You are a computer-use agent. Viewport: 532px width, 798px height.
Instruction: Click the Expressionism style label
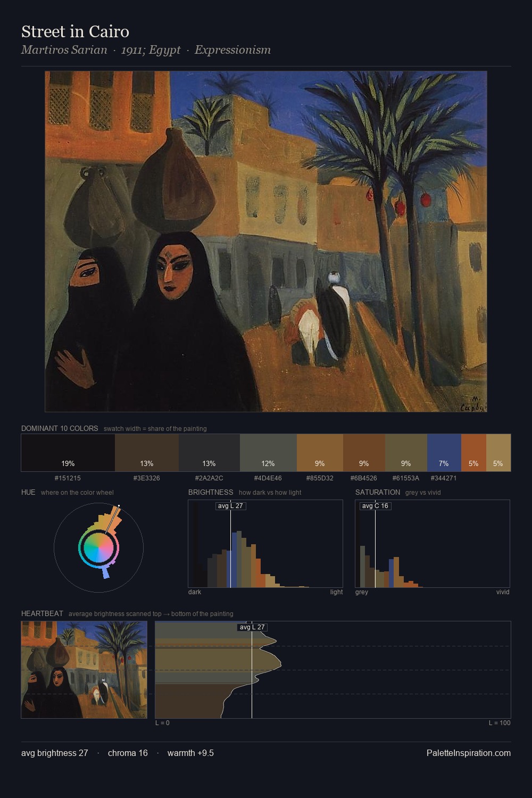click(232, 50)
